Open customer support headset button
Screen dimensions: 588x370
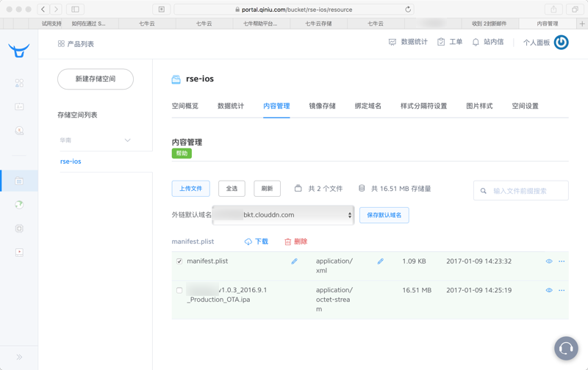pyautogui.click(x=566, y=348)
